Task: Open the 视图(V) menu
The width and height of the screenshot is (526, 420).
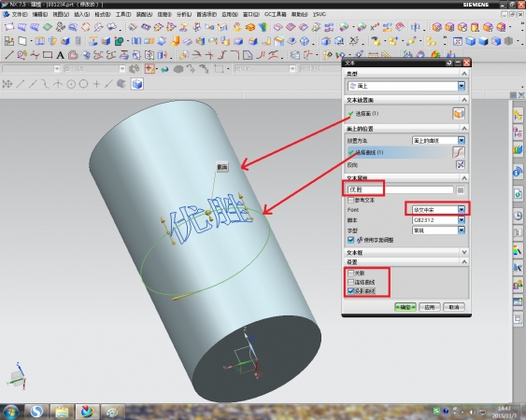Action: pos(61,14)
